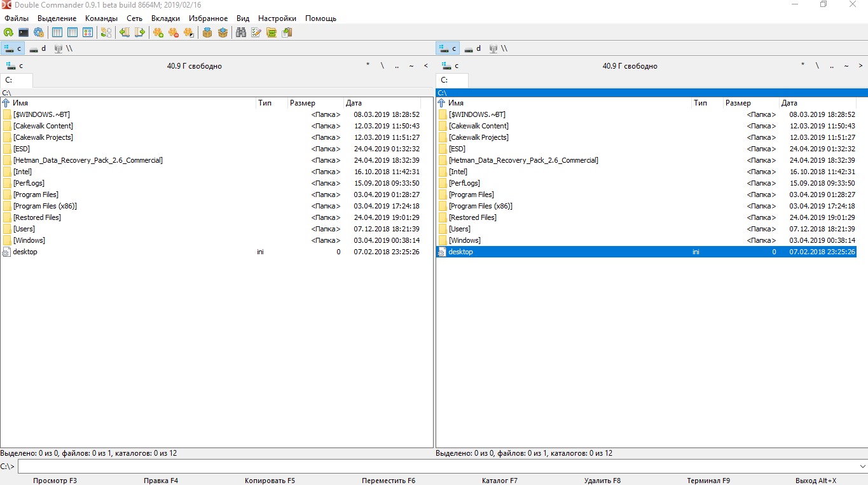Select [Cakewalk Content] folder in right panel
Viewport: 868px width, 485px height.
pyautogui.click(x=646, y=126)
